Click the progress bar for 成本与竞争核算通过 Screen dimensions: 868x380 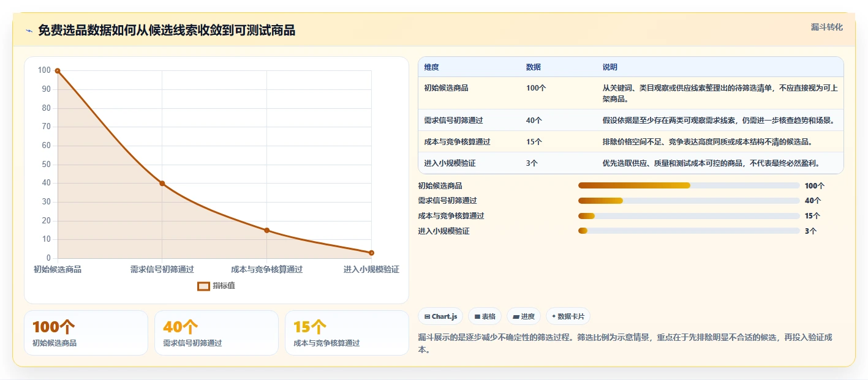[x=689, y=216]
